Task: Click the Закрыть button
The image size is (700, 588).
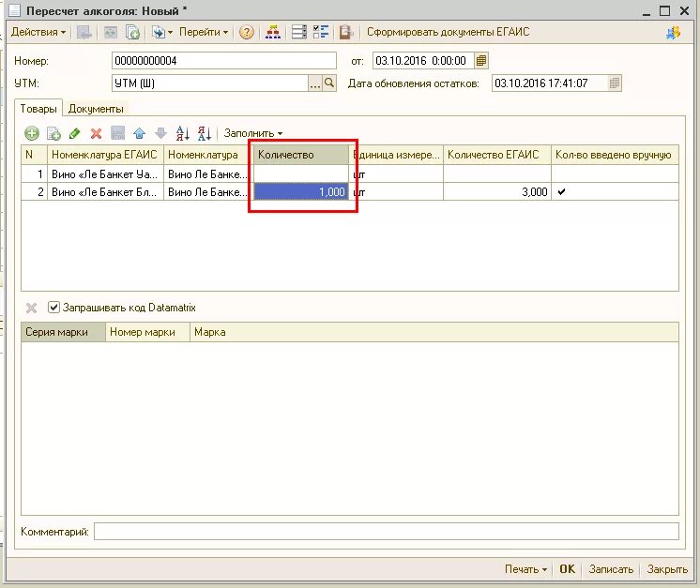Action: [x=667, y=569]
